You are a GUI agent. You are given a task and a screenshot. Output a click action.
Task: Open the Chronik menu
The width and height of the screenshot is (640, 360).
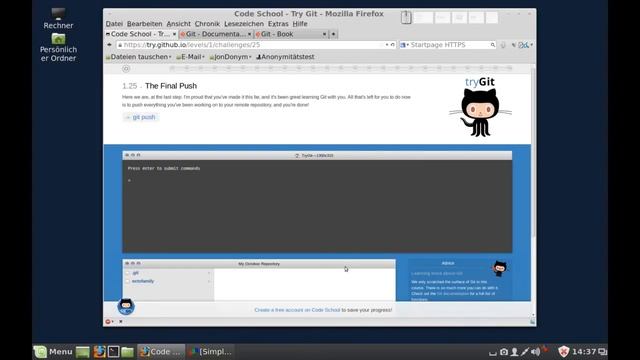click(x=207, y=24)
